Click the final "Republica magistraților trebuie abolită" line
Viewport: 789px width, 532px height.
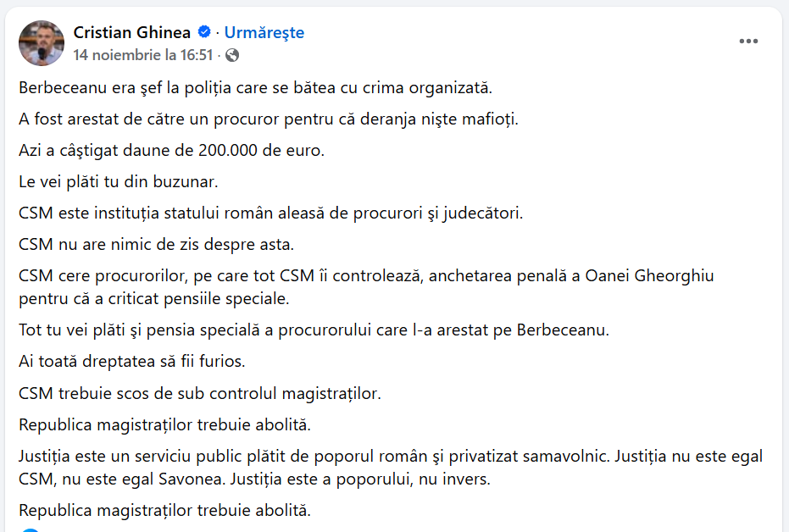pyautogui.click(x=164, y=510)
